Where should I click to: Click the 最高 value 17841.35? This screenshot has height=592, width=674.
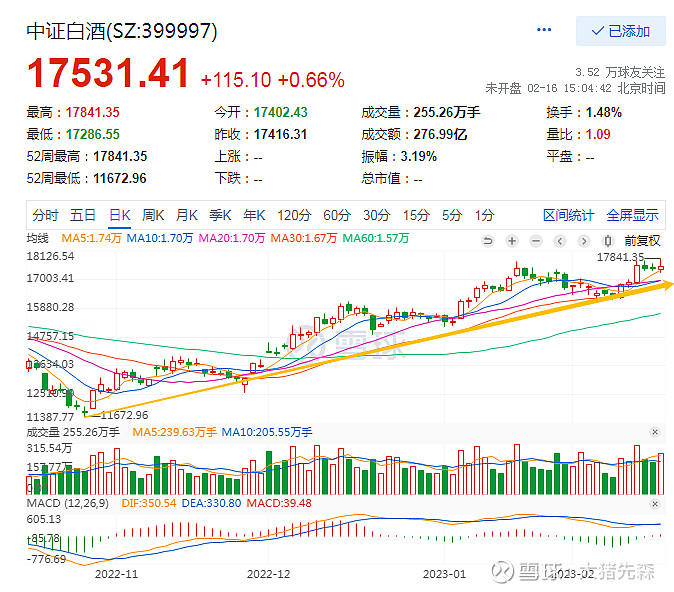92,113
